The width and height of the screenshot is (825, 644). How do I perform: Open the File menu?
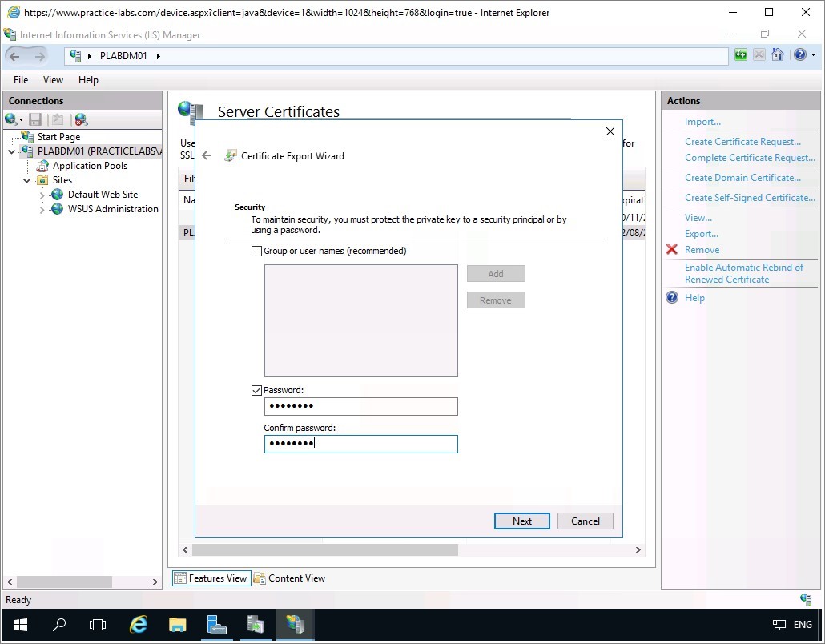pos(21,80)
